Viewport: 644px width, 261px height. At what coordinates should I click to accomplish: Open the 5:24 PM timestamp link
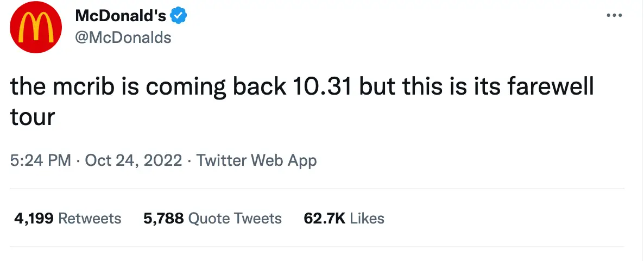[x=41, y=160]
